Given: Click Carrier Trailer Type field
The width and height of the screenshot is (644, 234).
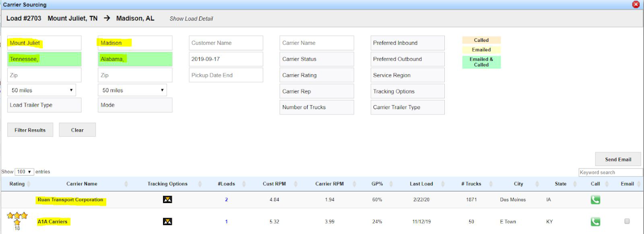Looking at the screenshot, I should tap(407, 107).
